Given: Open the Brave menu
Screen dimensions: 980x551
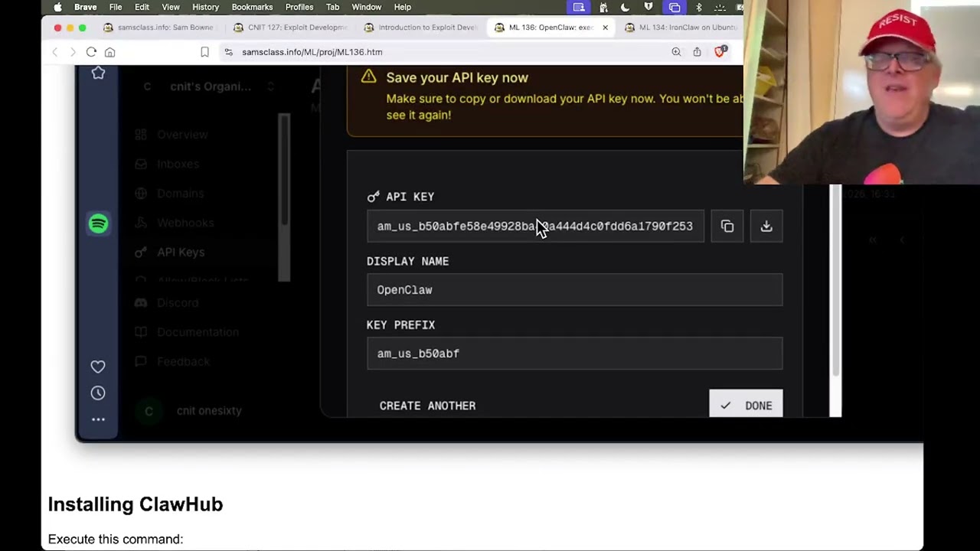Looking at the screenshot, I should point(86,7).
